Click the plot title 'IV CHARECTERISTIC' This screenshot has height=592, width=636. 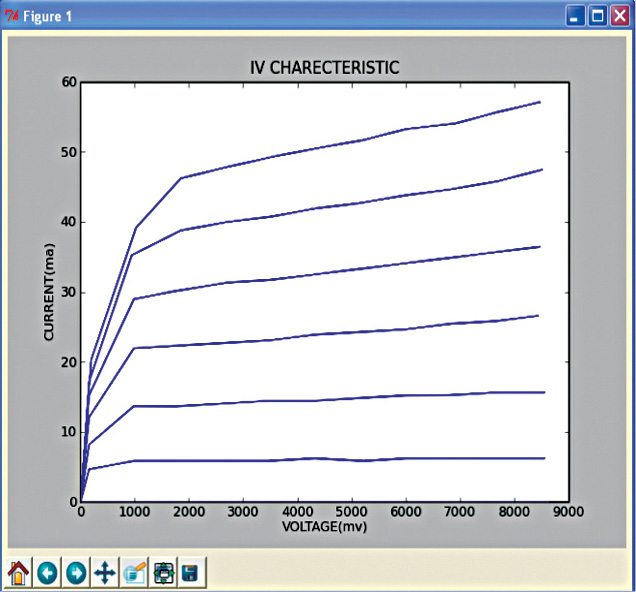(324, 67)
